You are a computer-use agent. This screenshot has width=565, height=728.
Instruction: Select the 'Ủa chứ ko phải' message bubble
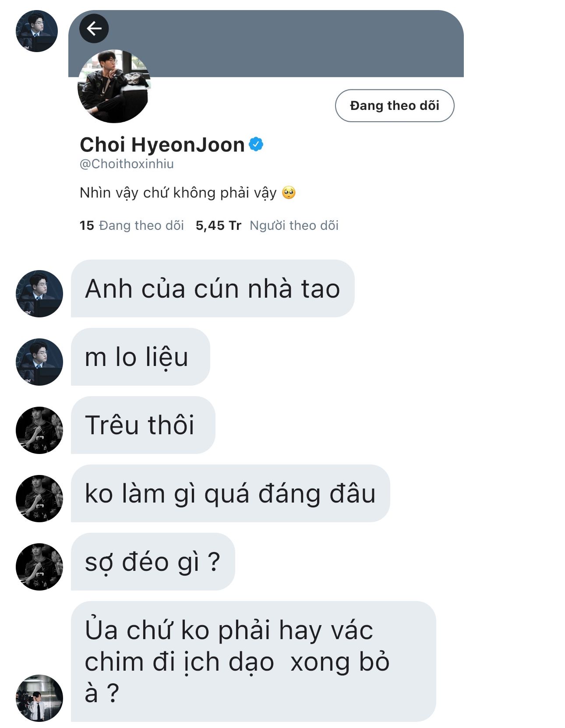pos(253,661)
